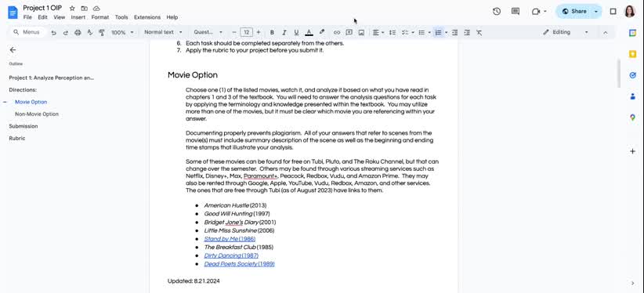644x293 pixels.
Task: Open version history clock icon
Action: point(497,12)
